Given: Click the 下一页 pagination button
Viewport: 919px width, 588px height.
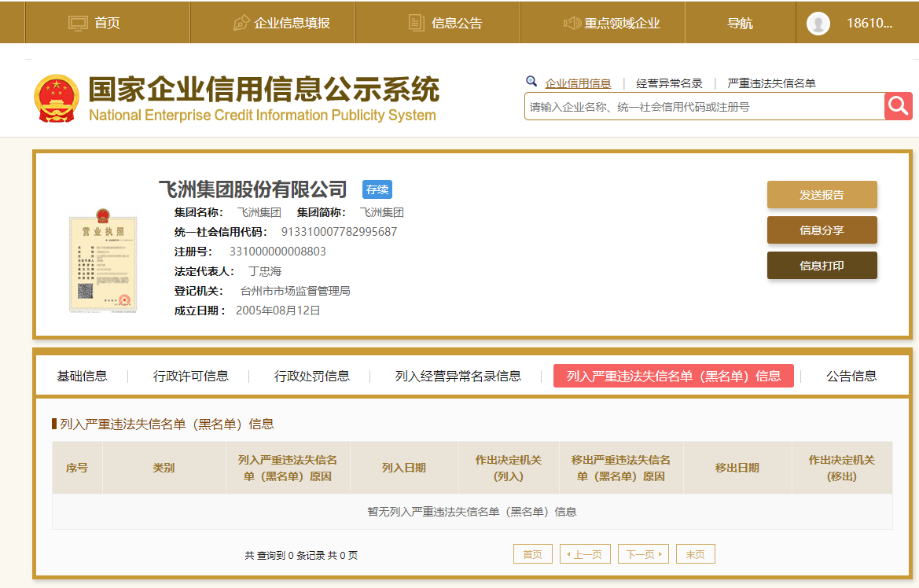Looking at the screenshot, I should (x=643, y=554).
